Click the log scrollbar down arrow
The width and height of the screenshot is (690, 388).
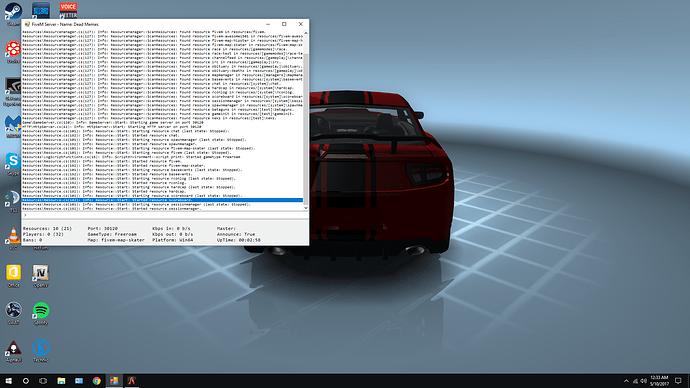[306, 208]
